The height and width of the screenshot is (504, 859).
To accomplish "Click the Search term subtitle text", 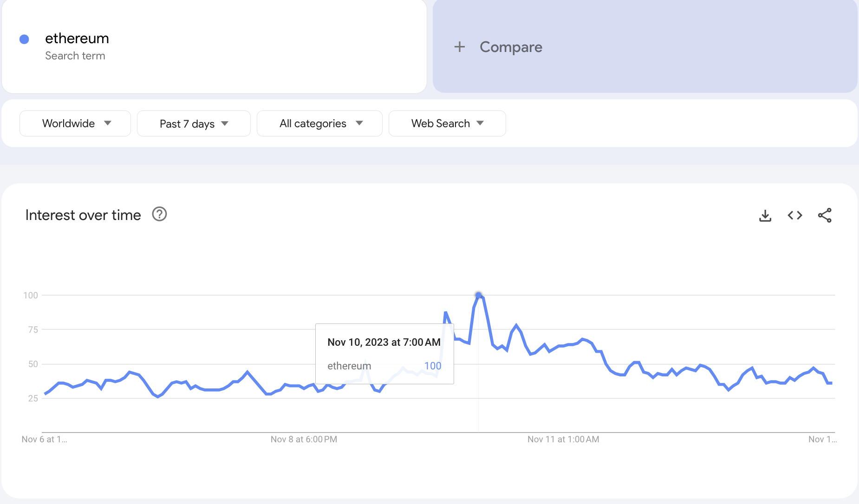I will tap(75, 56).
